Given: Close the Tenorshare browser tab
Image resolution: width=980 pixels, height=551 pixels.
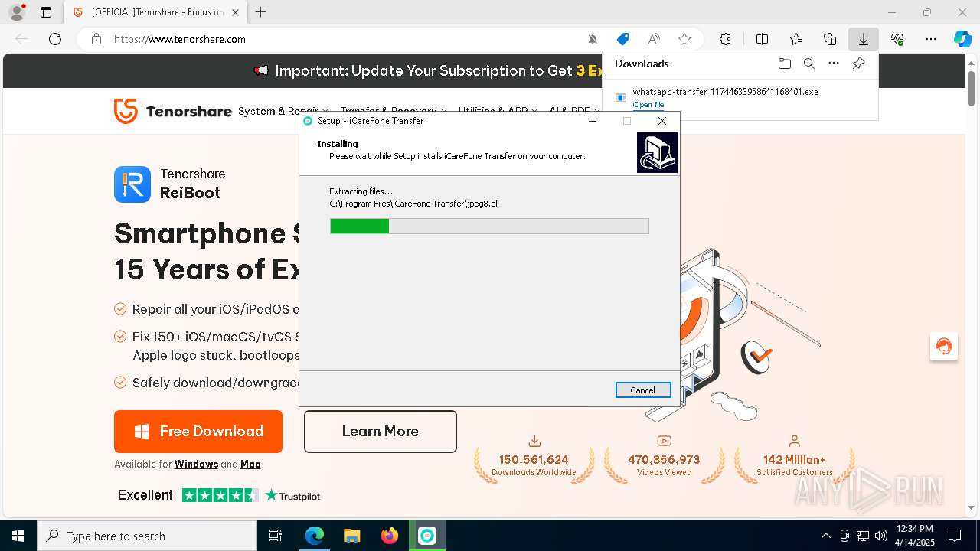Looking at the screenshot, I should point(235,12).
